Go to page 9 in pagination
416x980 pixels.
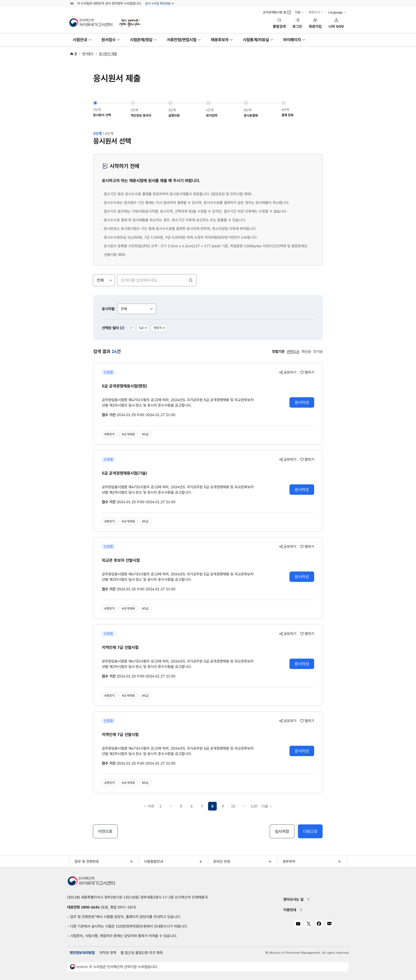click(x=223, y=806)
